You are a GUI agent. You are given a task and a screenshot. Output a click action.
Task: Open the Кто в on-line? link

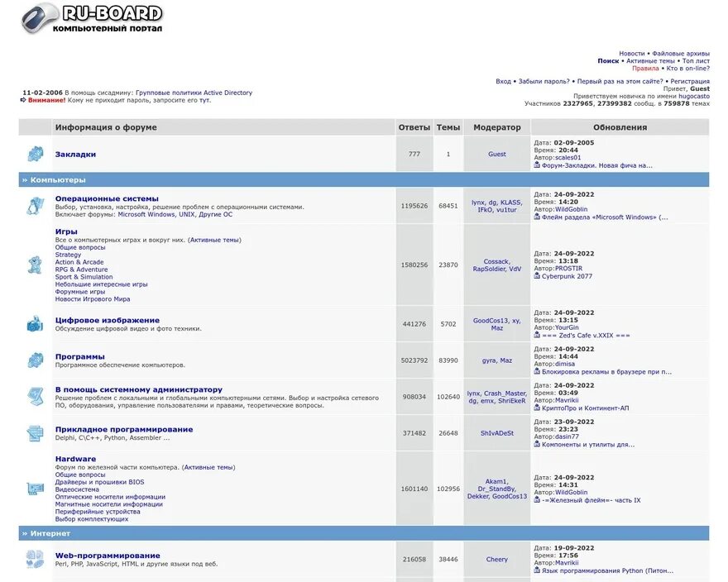(x=688, y=69)
